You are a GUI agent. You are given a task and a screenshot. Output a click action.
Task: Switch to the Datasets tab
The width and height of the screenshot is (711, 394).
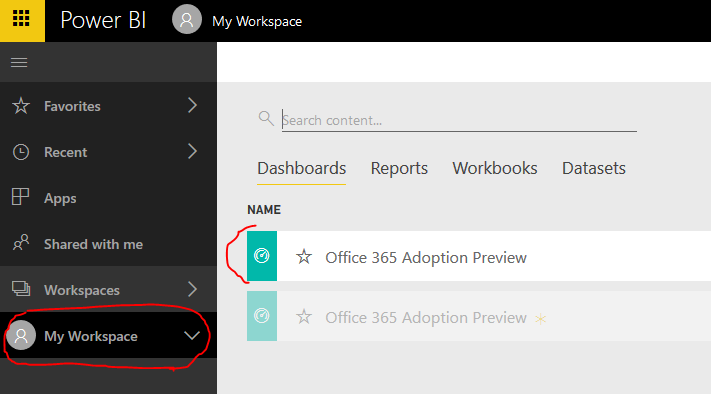coord(594,169)
